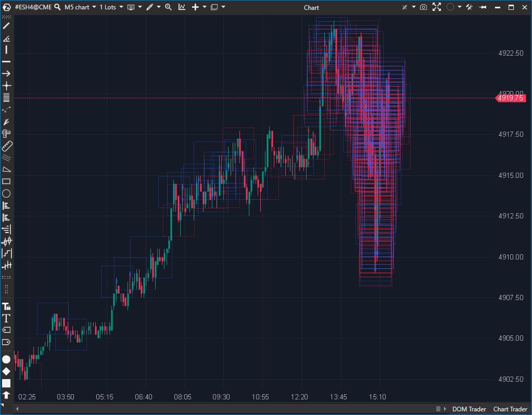The width and height of the screenshot is (532, 415).
Task: Activate the ruler measurement tool
Action: (x=6, y=146)
